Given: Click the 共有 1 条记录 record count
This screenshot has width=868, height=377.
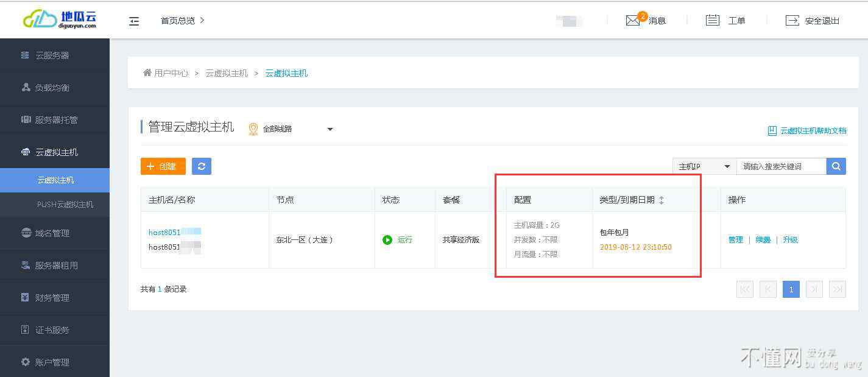Looking at the screenshot, I should [x=163, y=289].
